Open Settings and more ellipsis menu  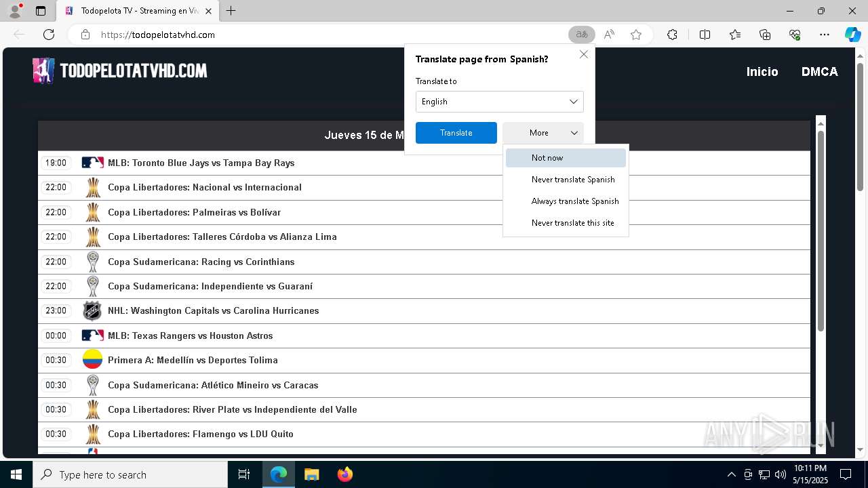[825, 35]
